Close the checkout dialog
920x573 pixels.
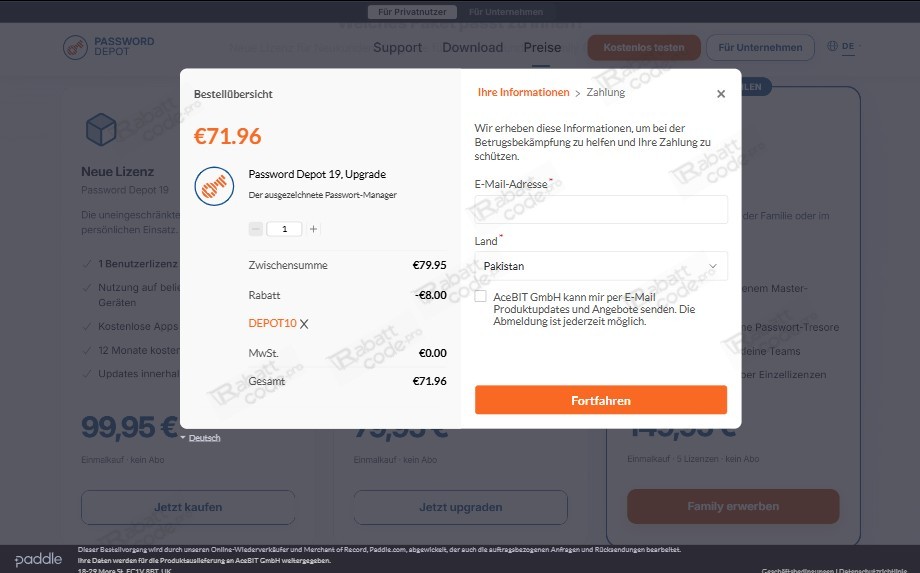point(721,94)
